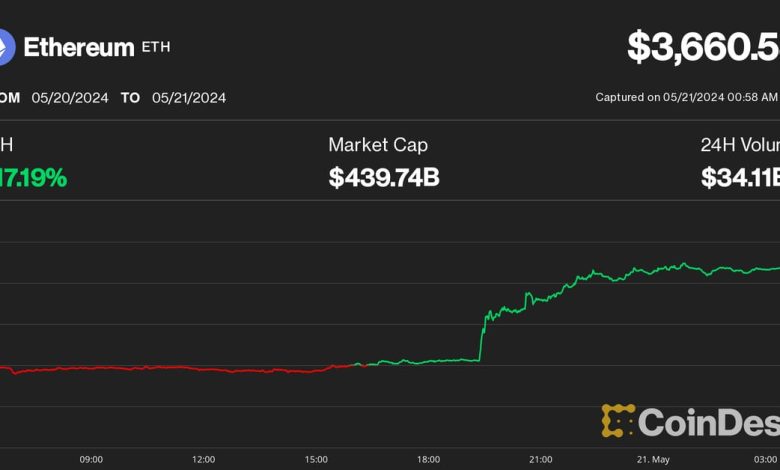Click the Market Cap label
The height and width of the screenshot is (470, 780).
(x=377, y=145)
